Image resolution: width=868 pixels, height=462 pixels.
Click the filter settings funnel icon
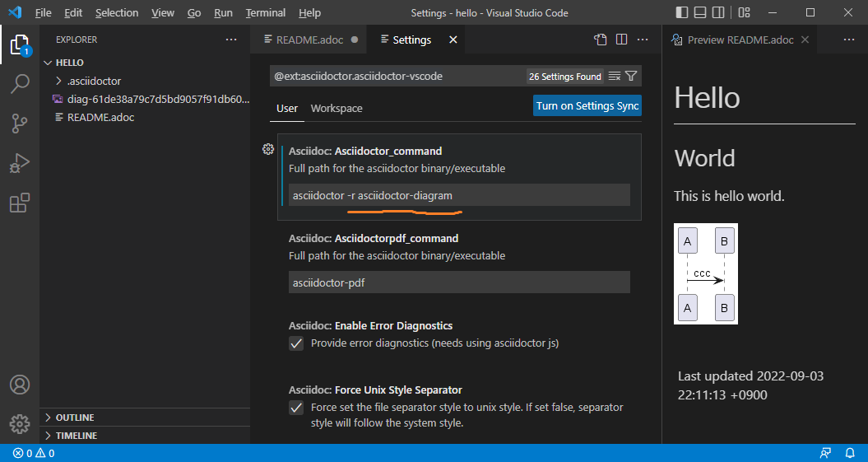click(631, 77)
